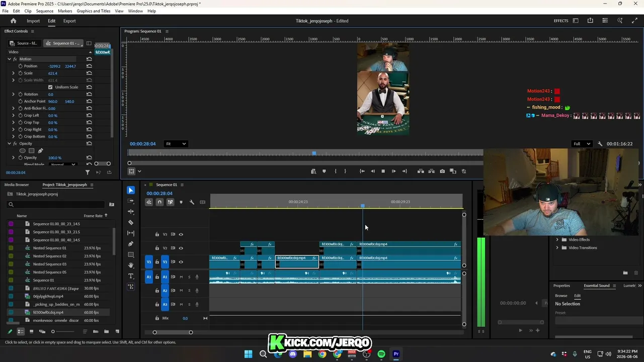Expand Video Effects folder

tap(557, 240)
